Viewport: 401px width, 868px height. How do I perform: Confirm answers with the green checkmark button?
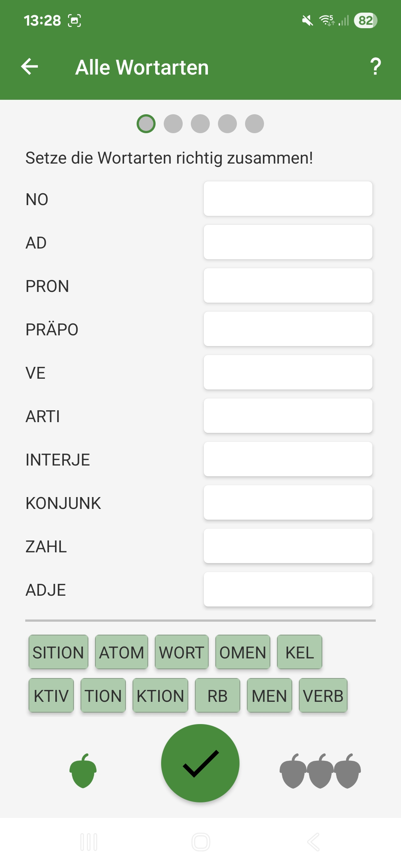coord(200,763)
